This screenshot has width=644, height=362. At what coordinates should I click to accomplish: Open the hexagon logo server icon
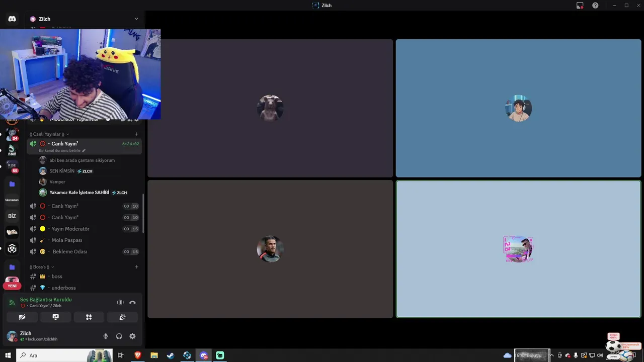(x=12, y=248)
